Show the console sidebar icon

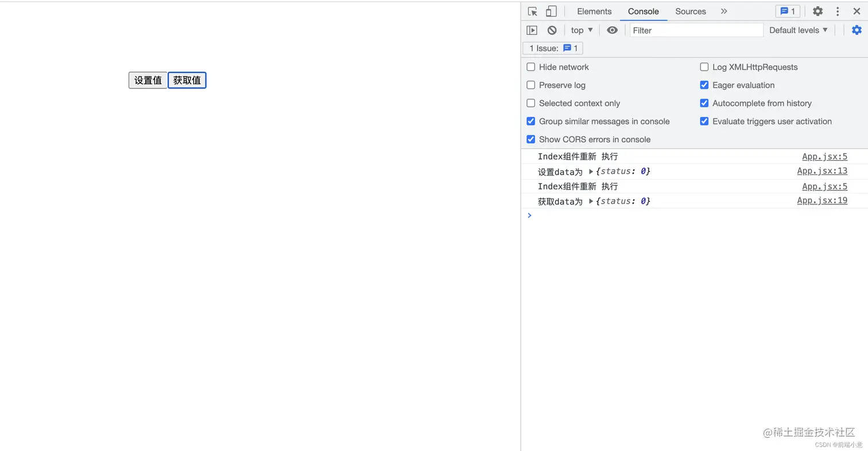click(532, 30)
